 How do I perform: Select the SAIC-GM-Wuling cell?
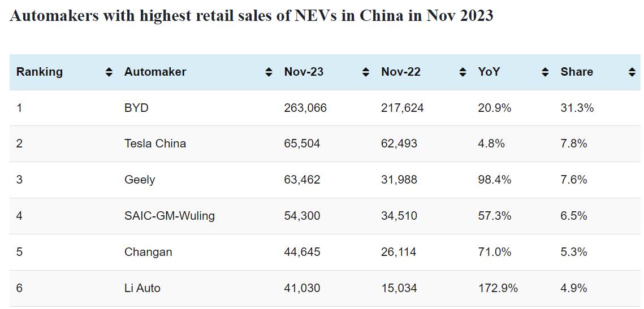click(170, 216)
